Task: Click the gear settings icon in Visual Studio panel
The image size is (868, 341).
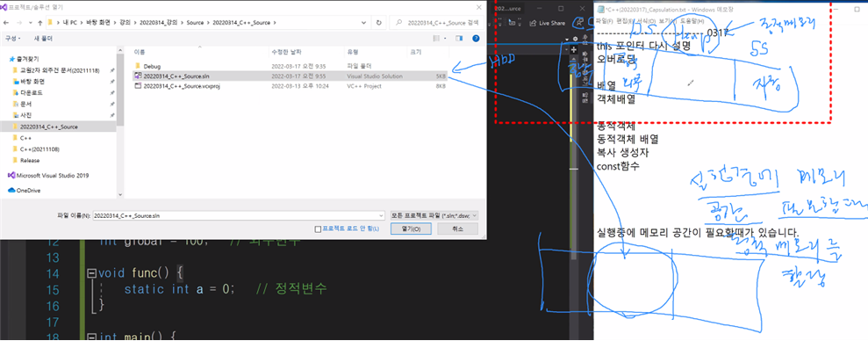Action: point(575,39)
